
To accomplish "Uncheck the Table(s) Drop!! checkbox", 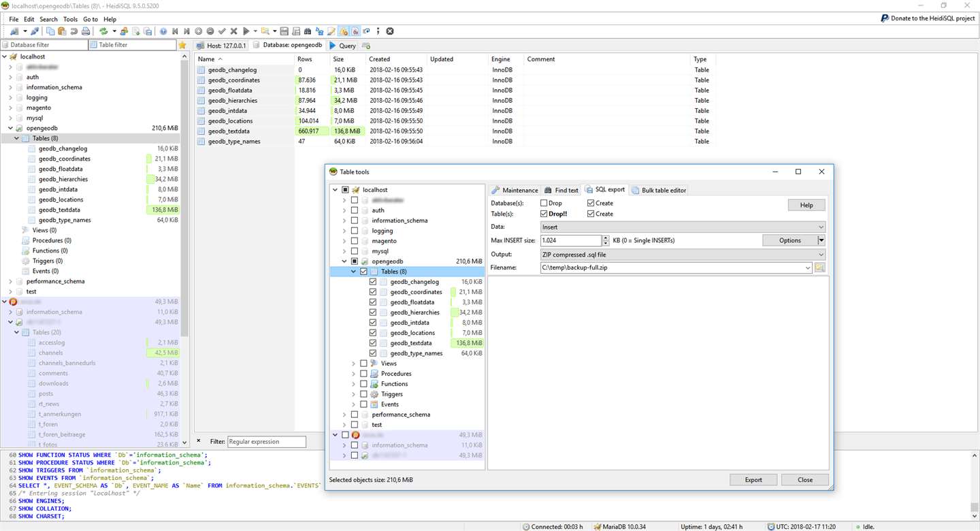I will [x=544, y=214].
